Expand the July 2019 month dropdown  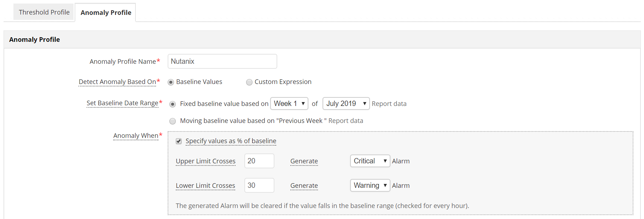[x=346, y=103]
